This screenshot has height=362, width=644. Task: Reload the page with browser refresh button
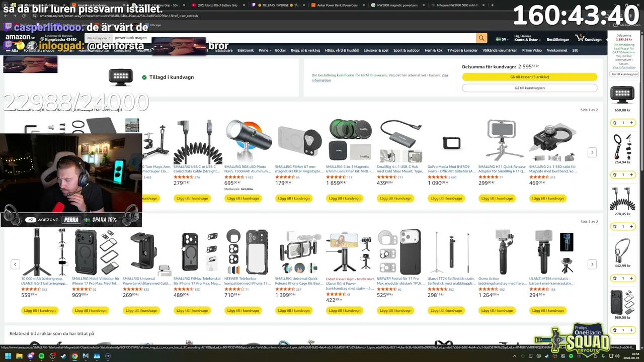[x=24, y=16]
